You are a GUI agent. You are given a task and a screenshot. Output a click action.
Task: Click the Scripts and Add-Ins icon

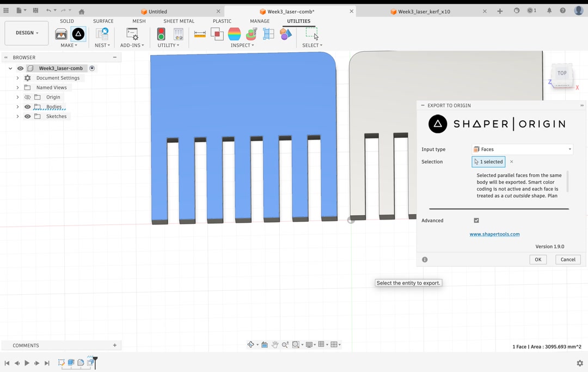(x=132, y=34)
